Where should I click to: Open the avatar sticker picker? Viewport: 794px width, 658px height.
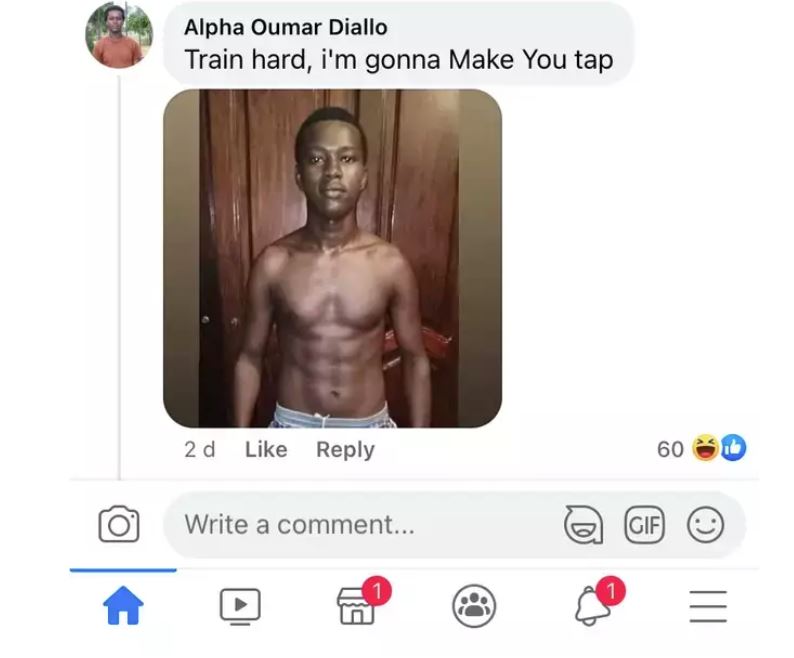[583, 525]
